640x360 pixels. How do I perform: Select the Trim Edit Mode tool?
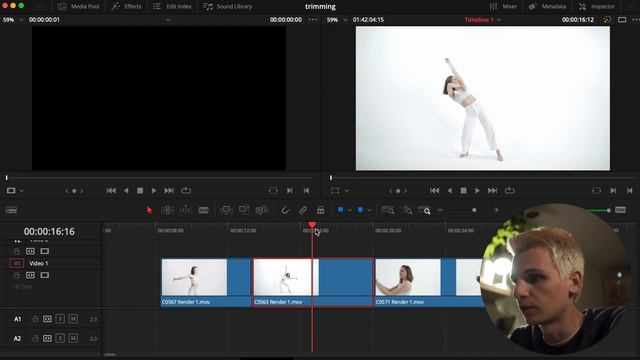point(167,210)
